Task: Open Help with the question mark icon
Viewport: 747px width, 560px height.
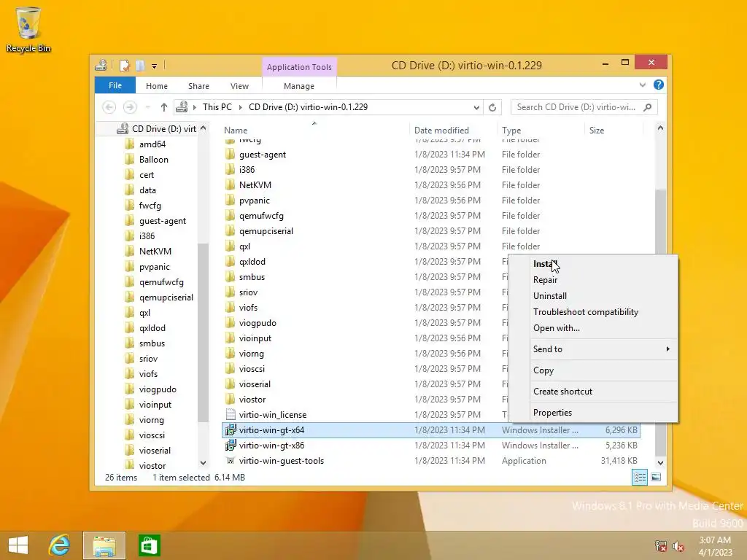Action: pos(659,85)
